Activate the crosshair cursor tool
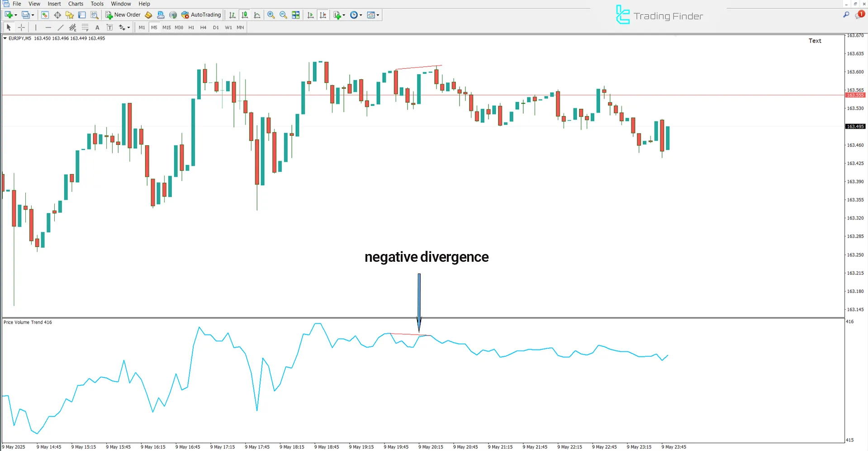Screen dimensions: 868x451 (21, 27)
